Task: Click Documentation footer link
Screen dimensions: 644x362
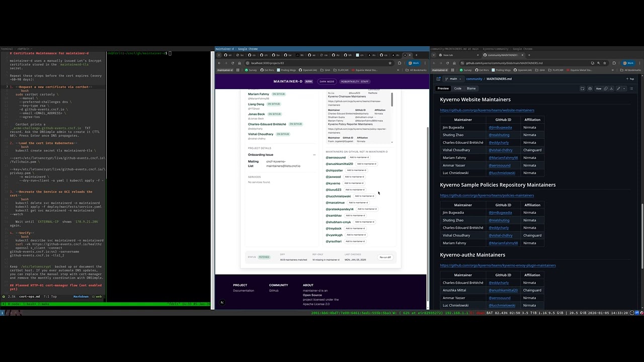Action: coord(244,291)
